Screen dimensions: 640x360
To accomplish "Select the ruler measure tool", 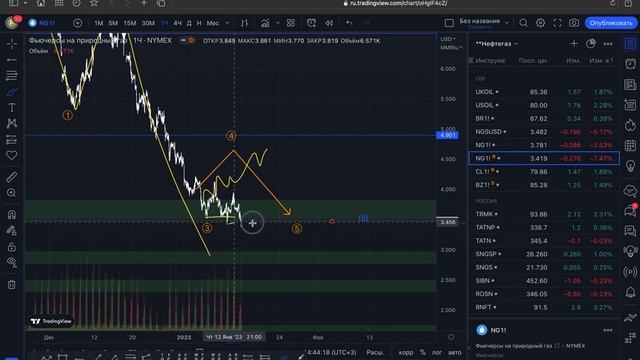I will (11, 177).
